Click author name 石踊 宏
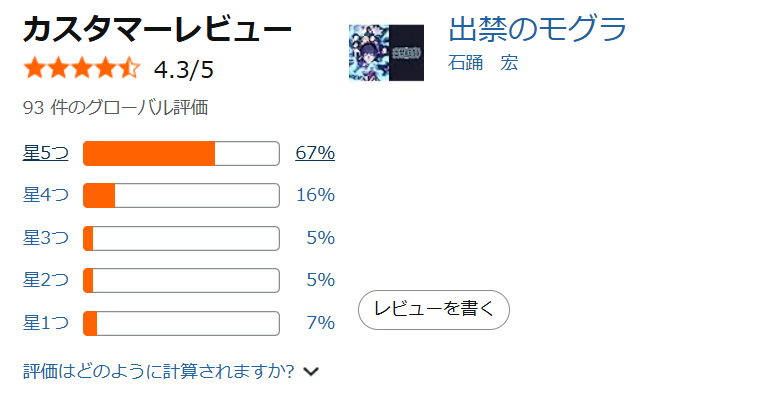 (x=483, y=63)
